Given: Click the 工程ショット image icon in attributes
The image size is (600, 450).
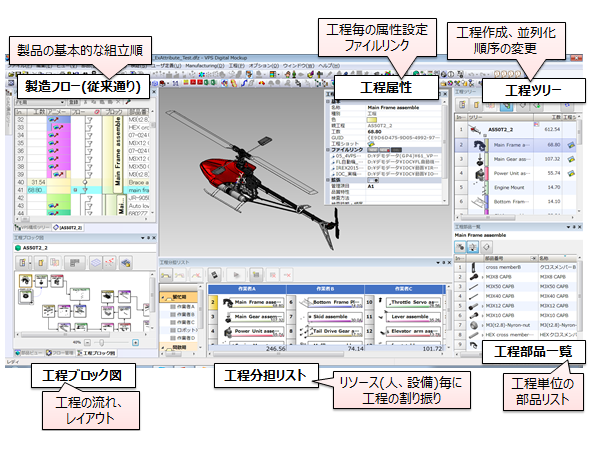Looking at the screenshot, I should click(x=371, y=144).
